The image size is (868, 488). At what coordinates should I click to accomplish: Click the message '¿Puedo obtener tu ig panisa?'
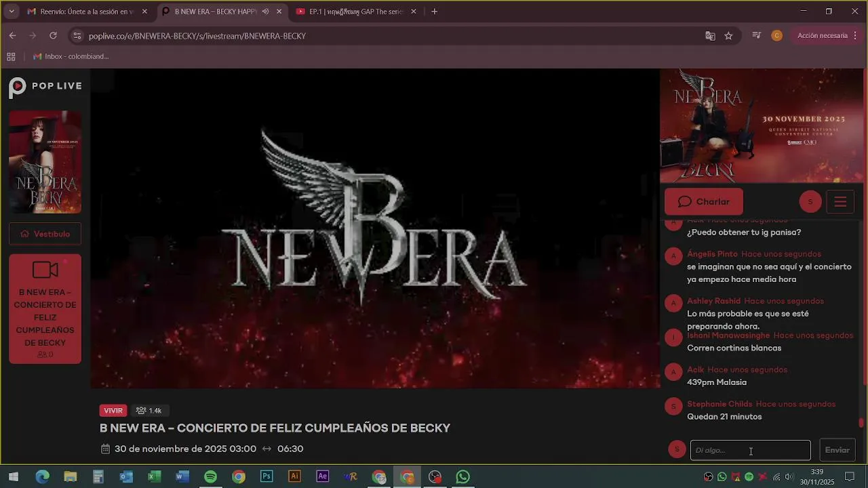pos(744,232)
